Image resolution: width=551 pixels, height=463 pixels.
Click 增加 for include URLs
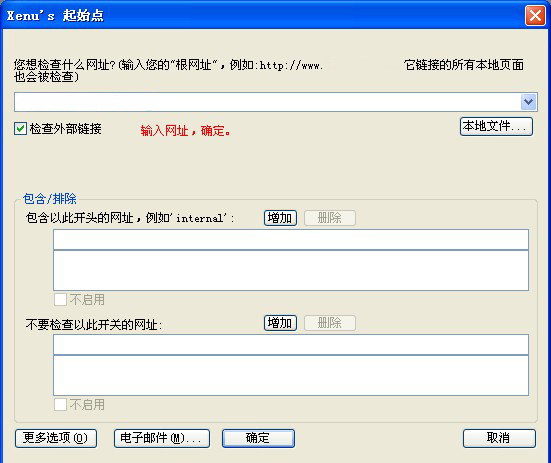pyautogui.click(x=280, y=218)
